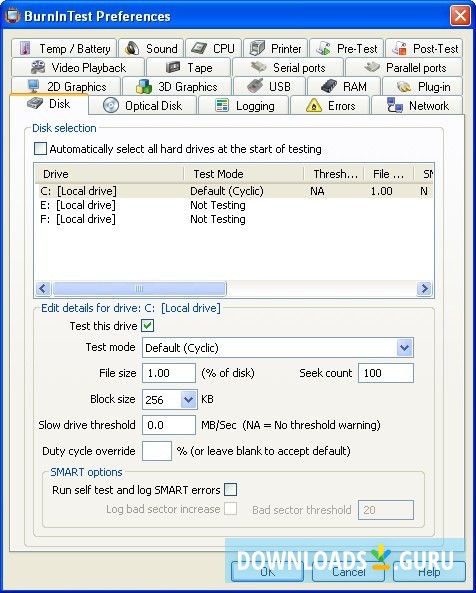Screen dimensions: 476x593
Task: Click the 2D Graphics monitor icon
Action: tap(33, 86)
